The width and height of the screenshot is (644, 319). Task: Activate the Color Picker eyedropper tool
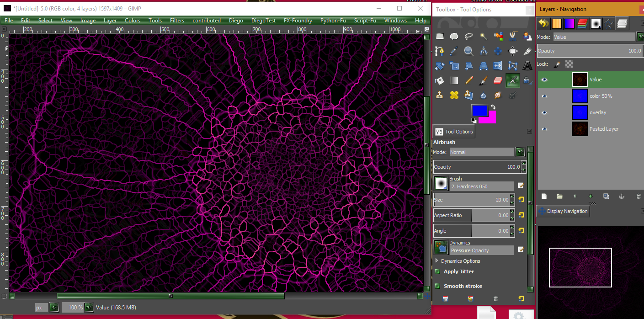pos(454,51)
